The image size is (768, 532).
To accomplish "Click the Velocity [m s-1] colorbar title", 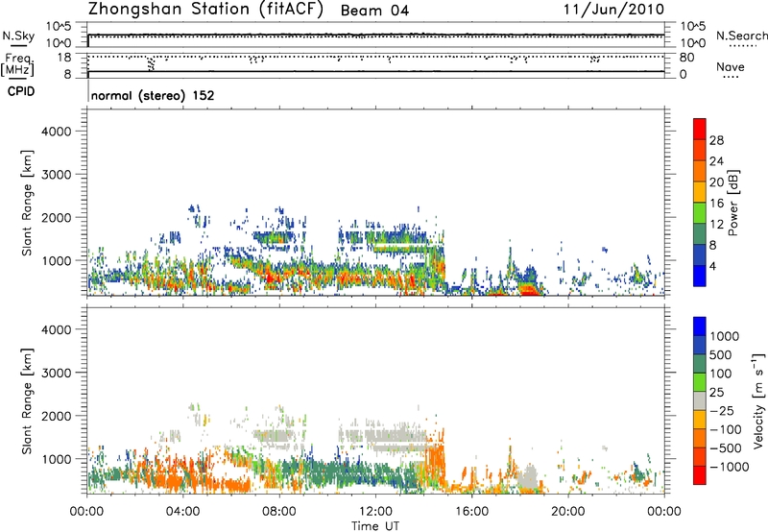I will point(758,400).
